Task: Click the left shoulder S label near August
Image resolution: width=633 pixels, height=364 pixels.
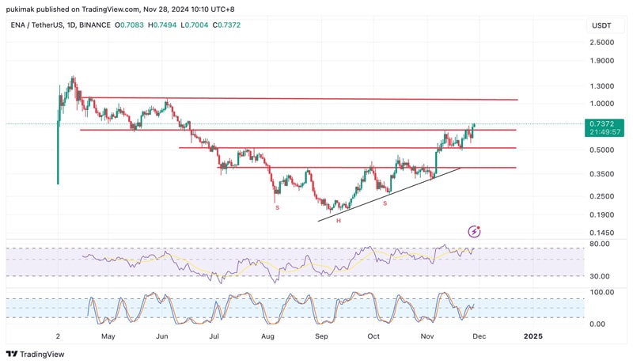Action: [278, 207]
